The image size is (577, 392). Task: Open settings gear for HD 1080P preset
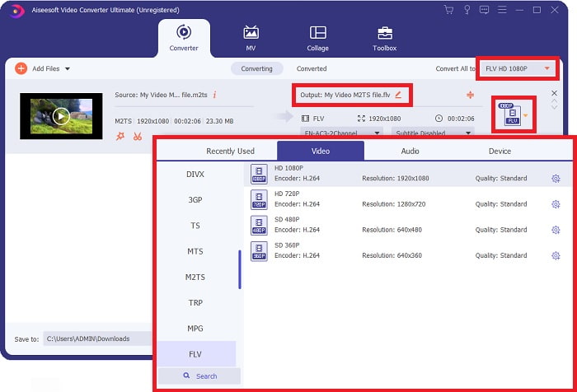click(x=556, y=179)
